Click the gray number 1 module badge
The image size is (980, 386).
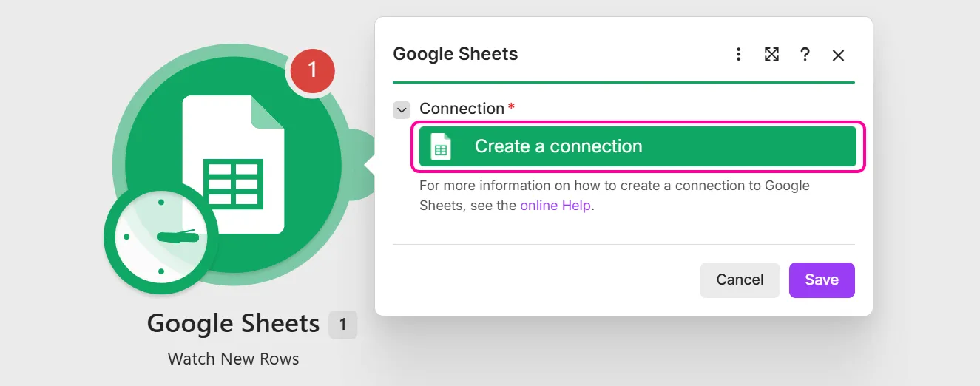(342, 325)
